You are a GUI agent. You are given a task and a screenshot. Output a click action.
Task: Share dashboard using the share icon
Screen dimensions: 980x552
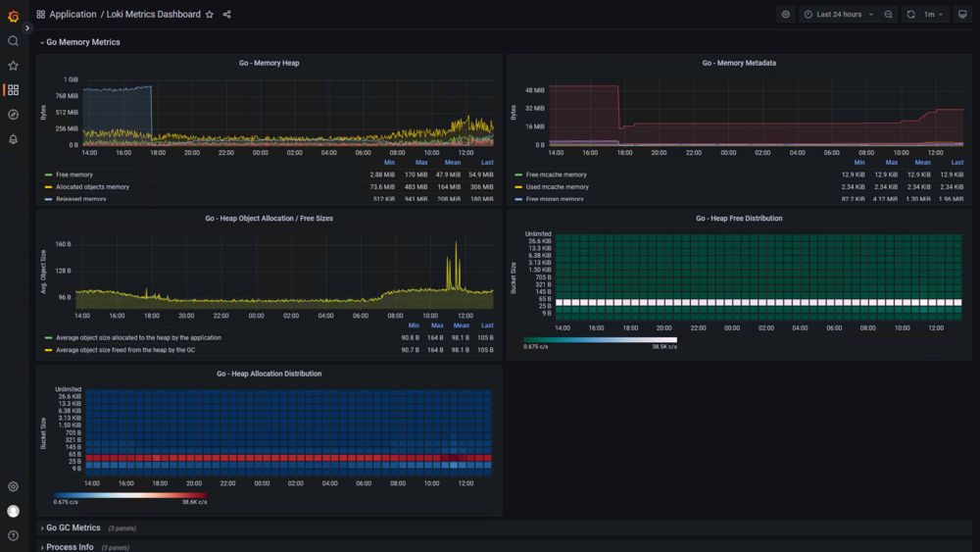pos(227,15)
